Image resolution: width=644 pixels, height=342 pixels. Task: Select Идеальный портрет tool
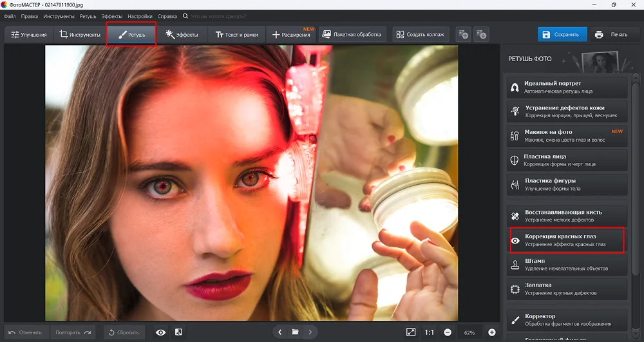pyautogui.click(x=567, y=87)
